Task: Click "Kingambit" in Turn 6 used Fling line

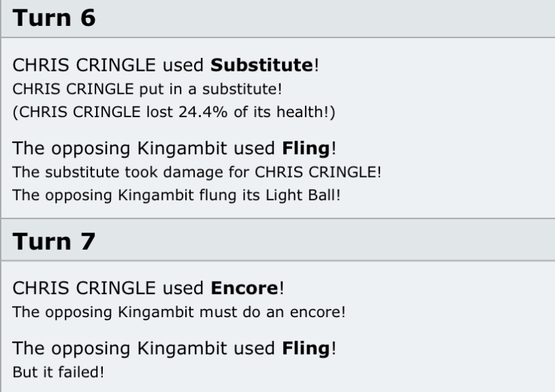Action: [182, 148]
